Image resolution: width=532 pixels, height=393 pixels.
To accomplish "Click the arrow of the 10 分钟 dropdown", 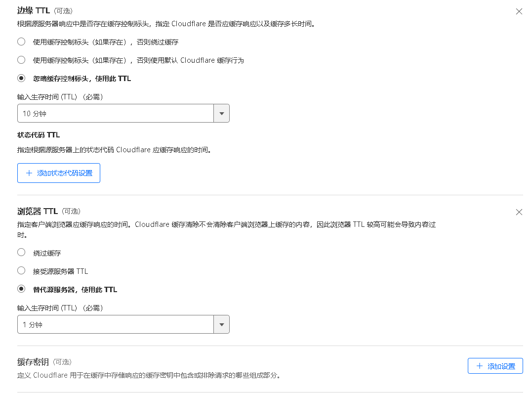I will point(221,113).
